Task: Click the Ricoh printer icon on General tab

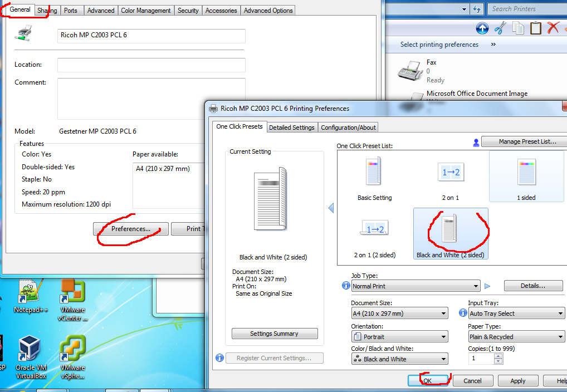Action: [23, 33]
